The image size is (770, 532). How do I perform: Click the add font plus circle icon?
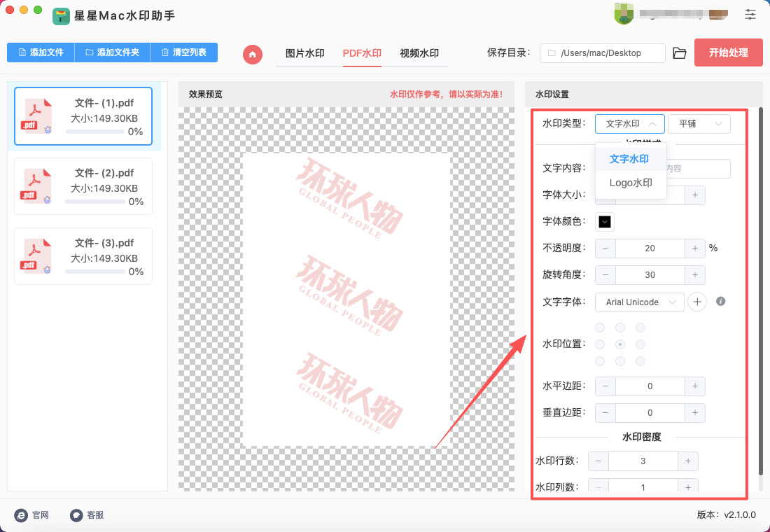pyautogui.click(x=696, y=302)
